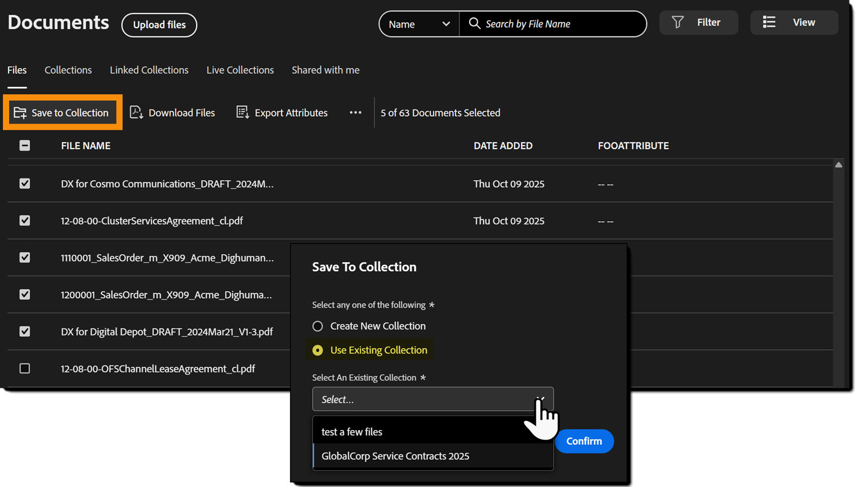This screenshot has height=487, width=868.
Task: Uncheck DX for Digital Depot file checkbox
Action: [25, 331]
